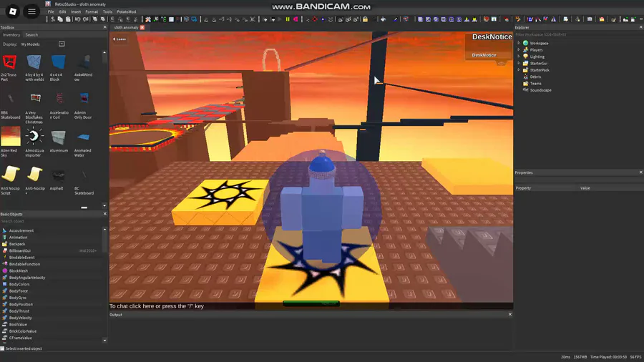Switch to the Search tab in Toolbox
Image resolution: width=644 pixels, height=362 pixels.
click(x=31, y=35)
